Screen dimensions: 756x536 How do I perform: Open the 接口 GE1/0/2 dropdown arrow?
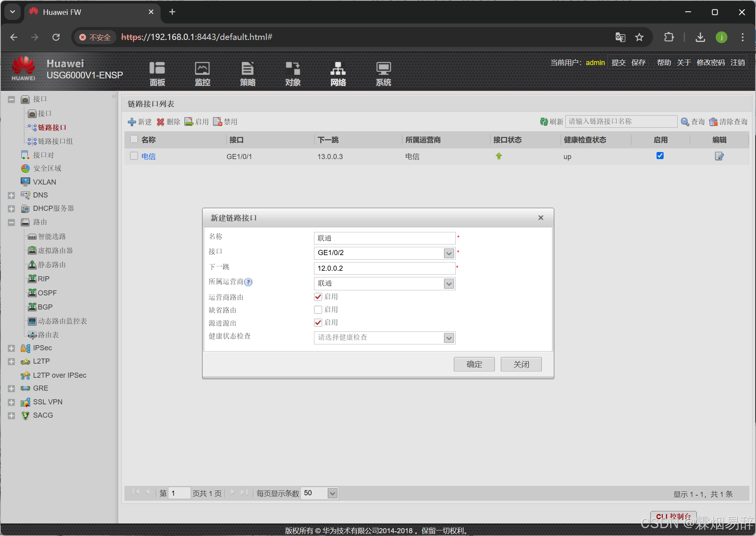449,253
